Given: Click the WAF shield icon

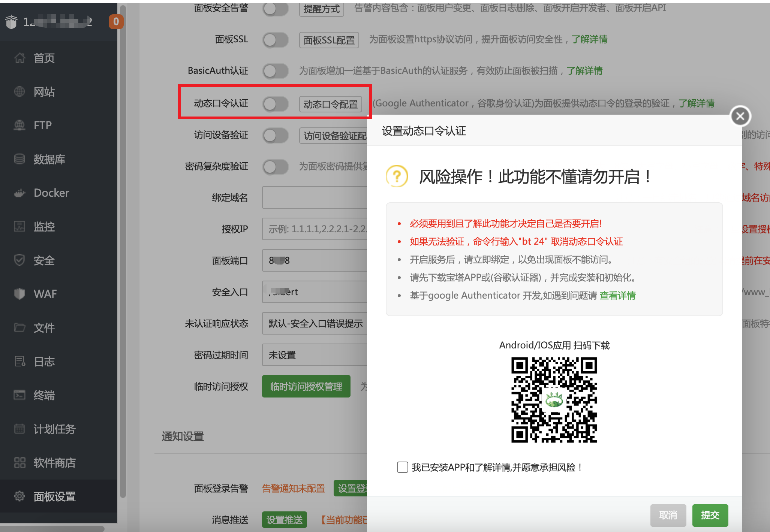Looking at the screenshot, I should (19, 294).
